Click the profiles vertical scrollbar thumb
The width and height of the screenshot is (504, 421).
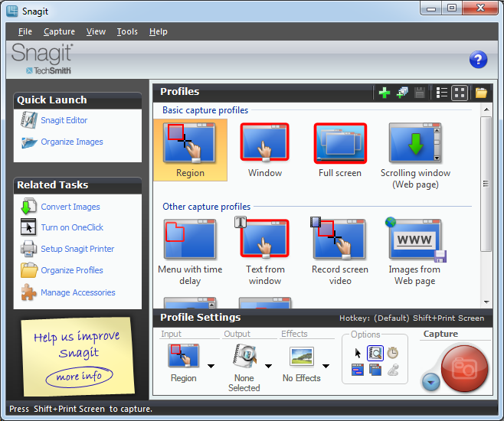(486, 184)
